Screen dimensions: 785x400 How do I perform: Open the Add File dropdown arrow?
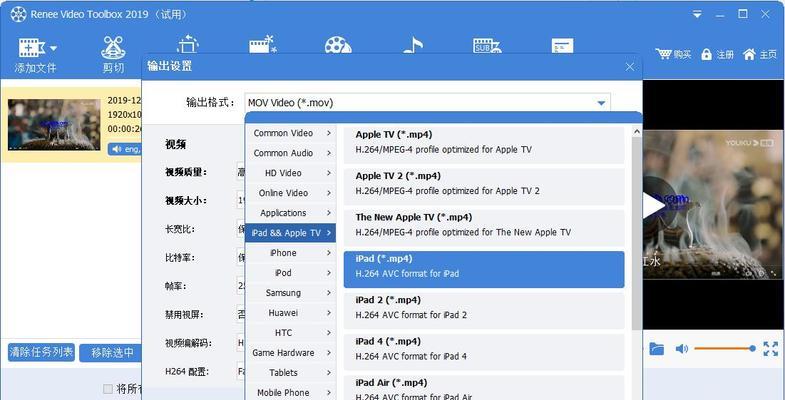click(54, 49)
